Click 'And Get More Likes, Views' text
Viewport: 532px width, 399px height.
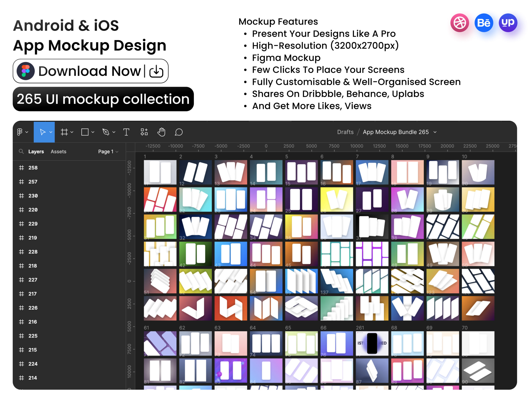312,106
